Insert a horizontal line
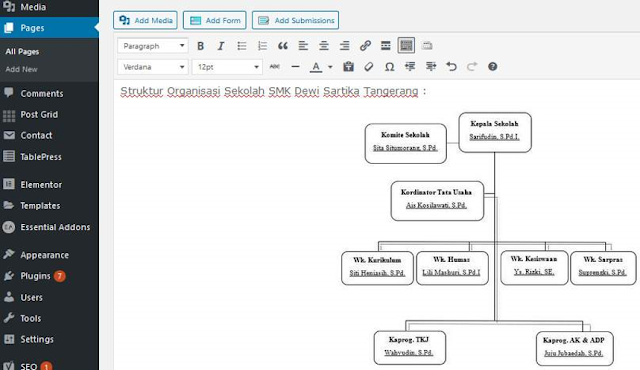Image resolution: width=640 pixels, height=370 pixels. tap(296, 66)
